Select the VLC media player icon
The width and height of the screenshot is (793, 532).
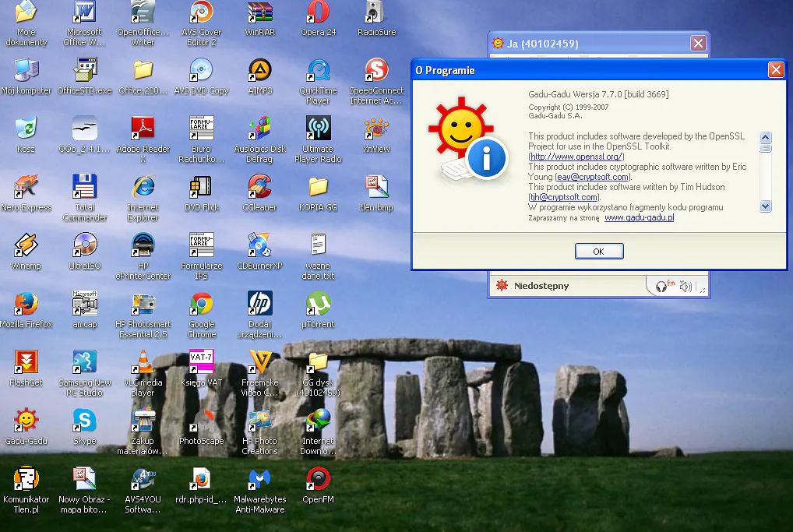[x=143, y=373]
